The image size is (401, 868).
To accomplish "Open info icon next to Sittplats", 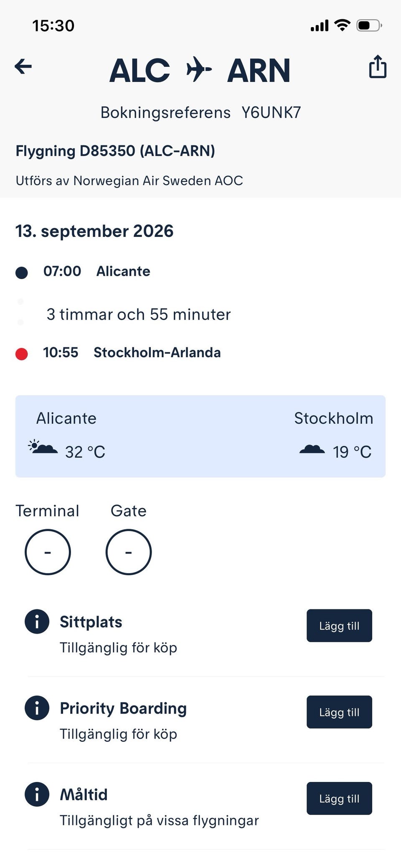I will 37,622.
